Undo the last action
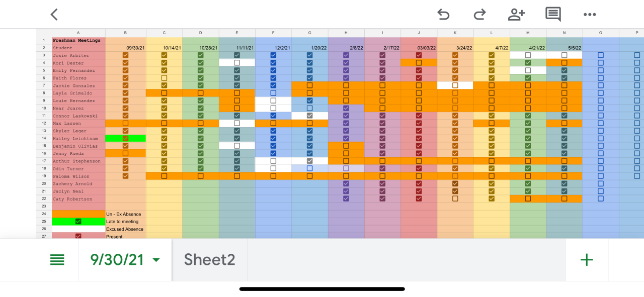 (443, 15)
